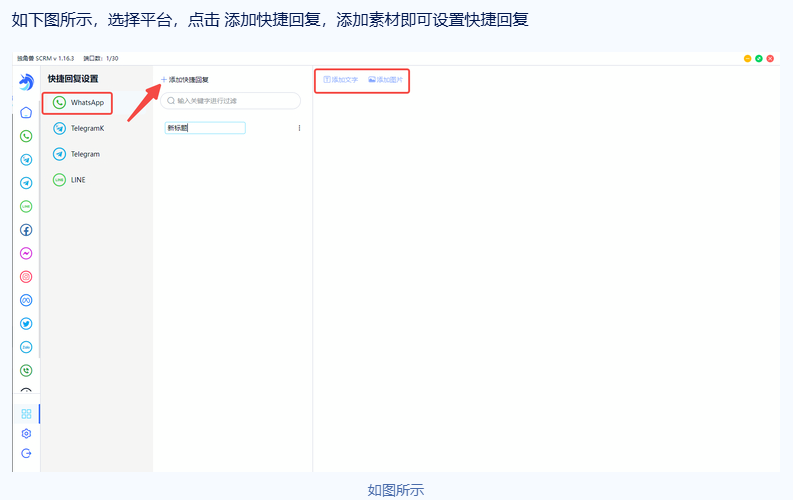793x500 pixels.
Task: Open the three-dot menu beside 新标题
Action: click(299, 128)
